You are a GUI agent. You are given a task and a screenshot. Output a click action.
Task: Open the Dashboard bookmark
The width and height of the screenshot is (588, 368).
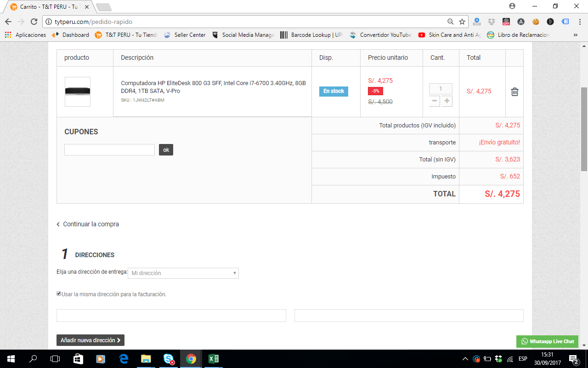tap(70, 35)
